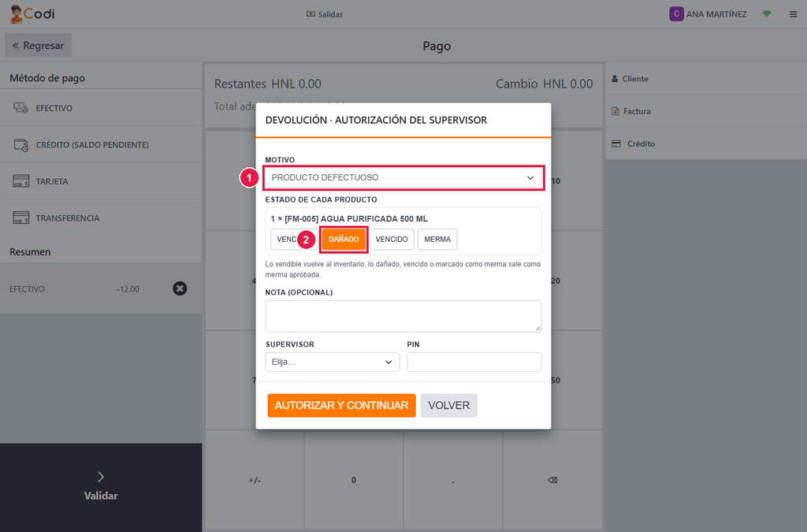Image resolution: width=807 pixels, height=532 pixels.
Task: Click the product line '[FM-005] AGUA PURIFICADA 500 ML'
Action: point(356,218)
